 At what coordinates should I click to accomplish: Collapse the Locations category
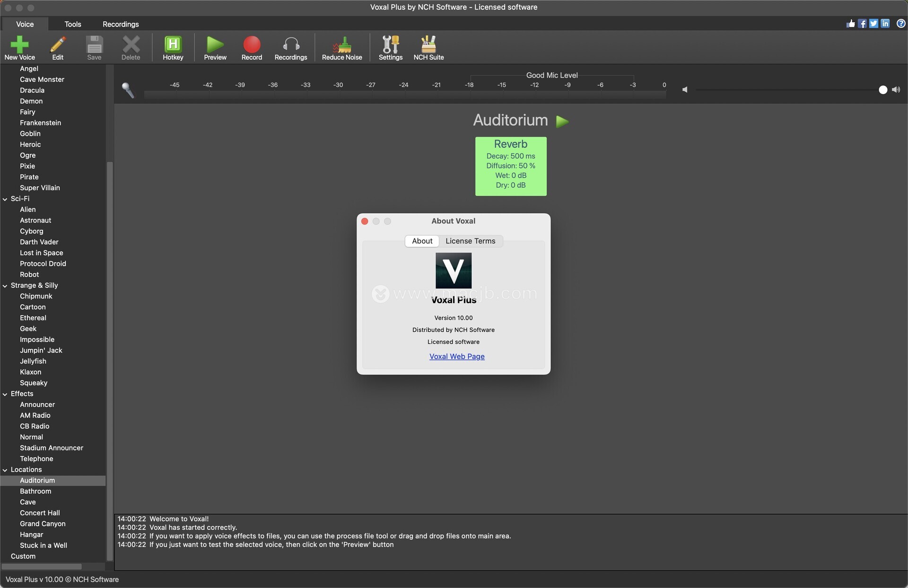click(x=5, y=470)
